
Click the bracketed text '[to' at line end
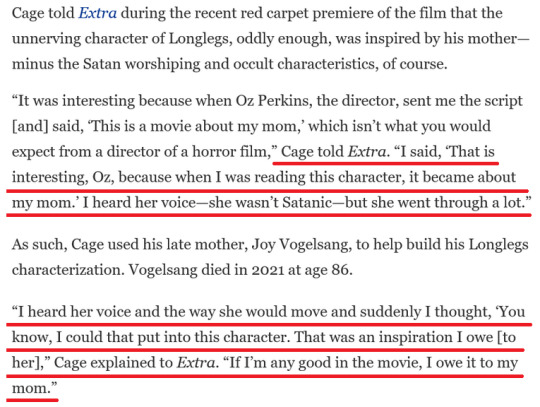click(x=507, y=337)
